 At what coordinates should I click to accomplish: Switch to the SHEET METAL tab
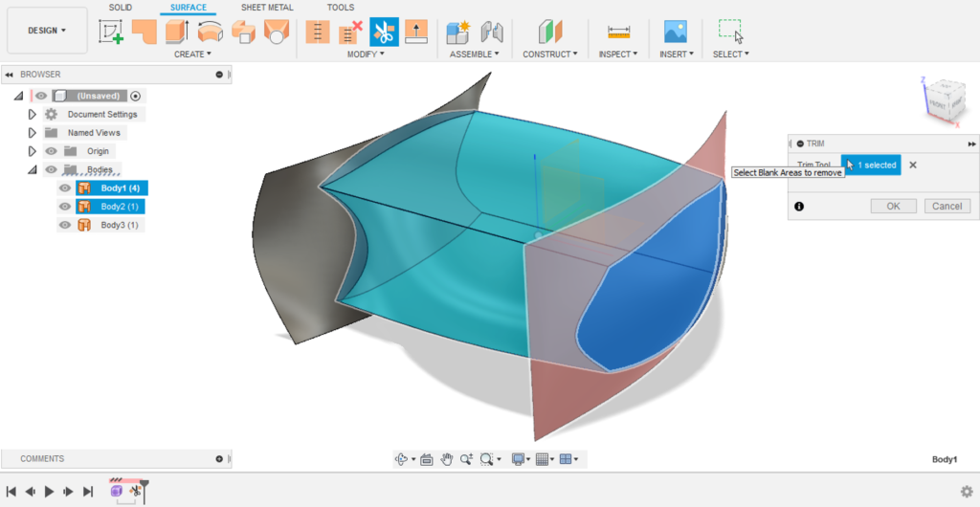[x=267, y=8]
